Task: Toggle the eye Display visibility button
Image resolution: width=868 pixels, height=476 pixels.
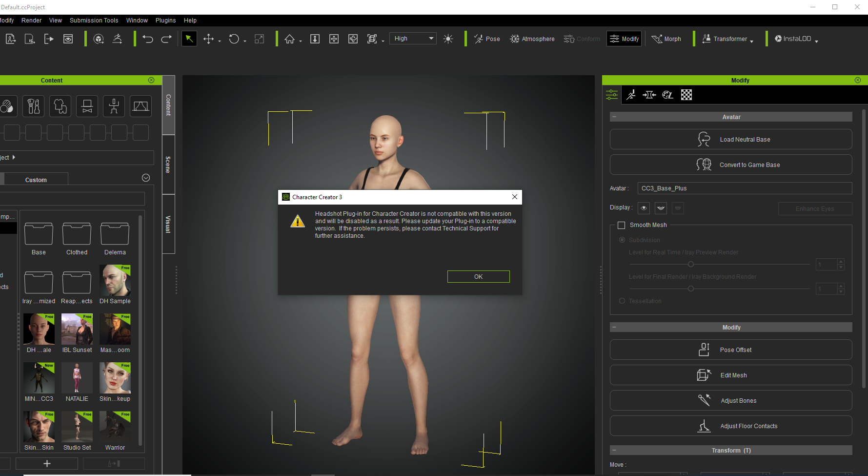Action: [x=644, y=208]
